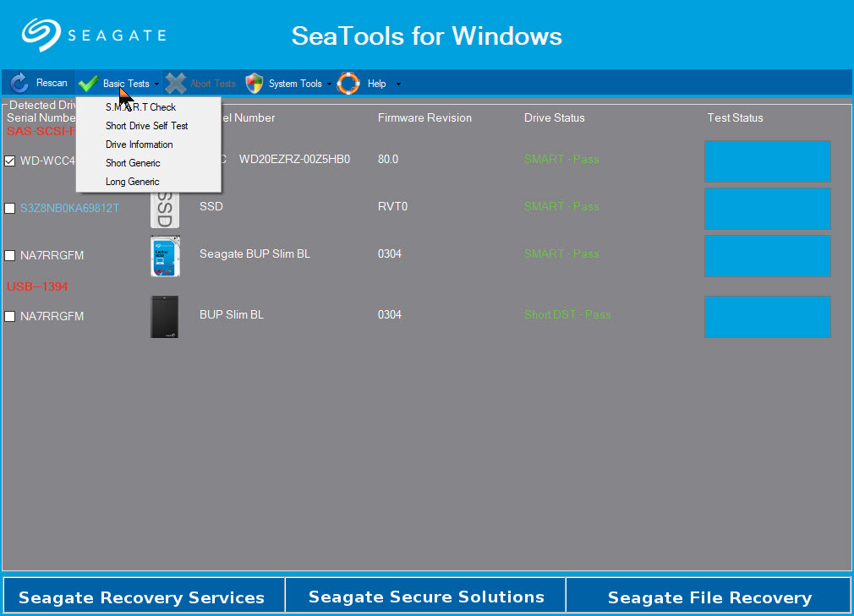Click the SSD drive image
Image resolution: width=854 pixels, height=616 pixels.
coord(164,208)
